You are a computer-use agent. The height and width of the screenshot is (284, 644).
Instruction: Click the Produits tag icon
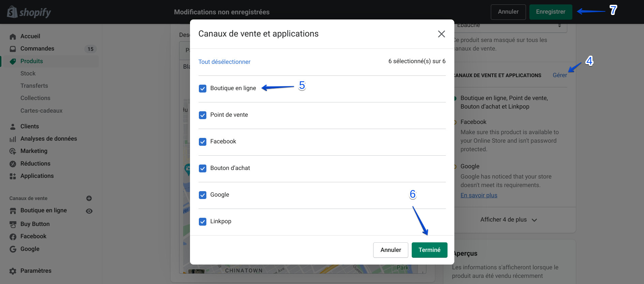coord(13,61)
